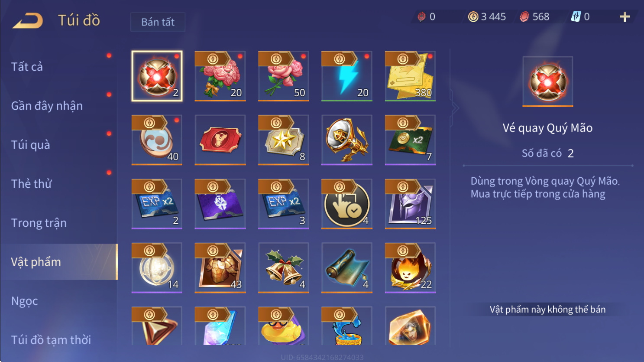
Task: Collapse the item detail panel arrow
Action: pyautogui.click(x=455, y=108)
